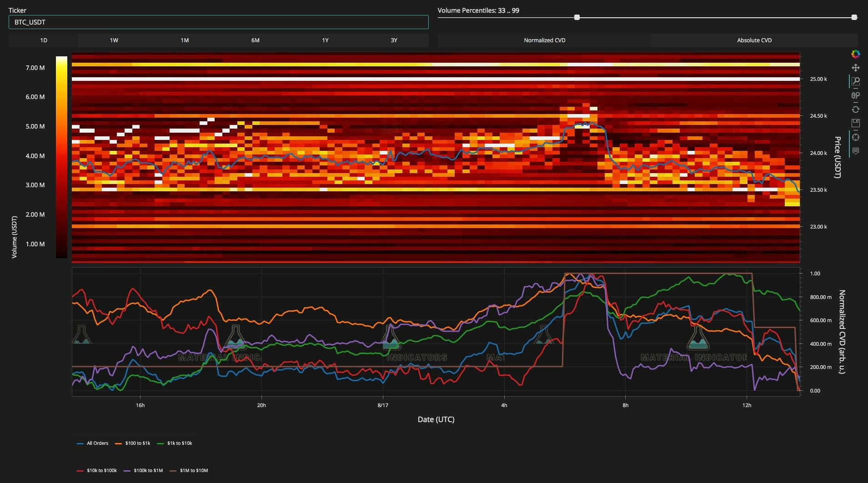Toggle the Hover tooltip tool
Viewport: 868px width, 483px height.
[x=855, y=151]
